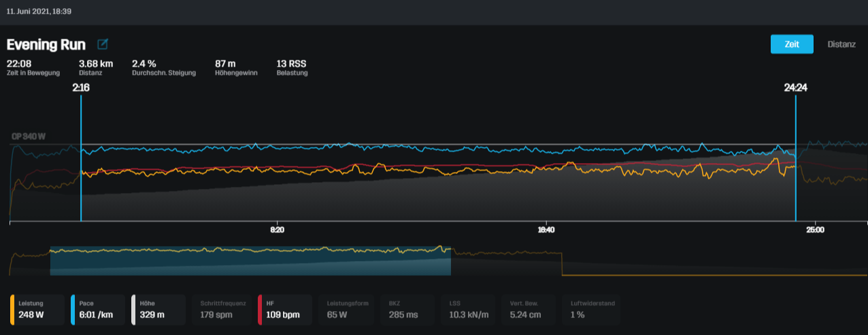
Task: Click the date 11. Juni 2021 header
Action: click(39, 12)
